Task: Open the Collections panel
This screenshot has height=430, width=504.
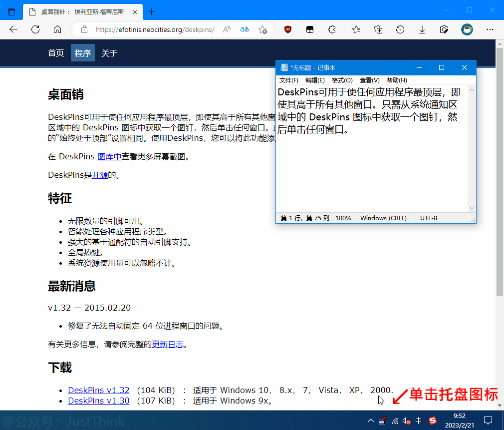Action: point(378,29)
